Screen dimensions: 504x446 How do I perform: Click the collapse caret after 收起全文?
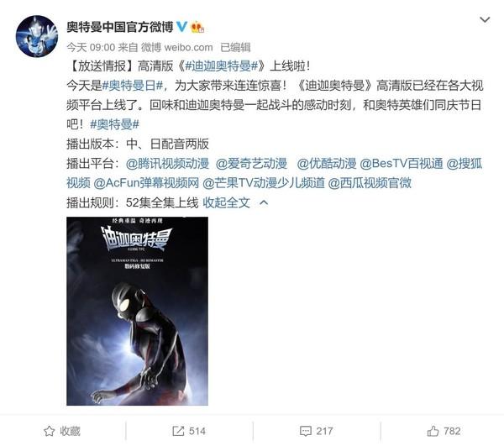click(264, 202)
